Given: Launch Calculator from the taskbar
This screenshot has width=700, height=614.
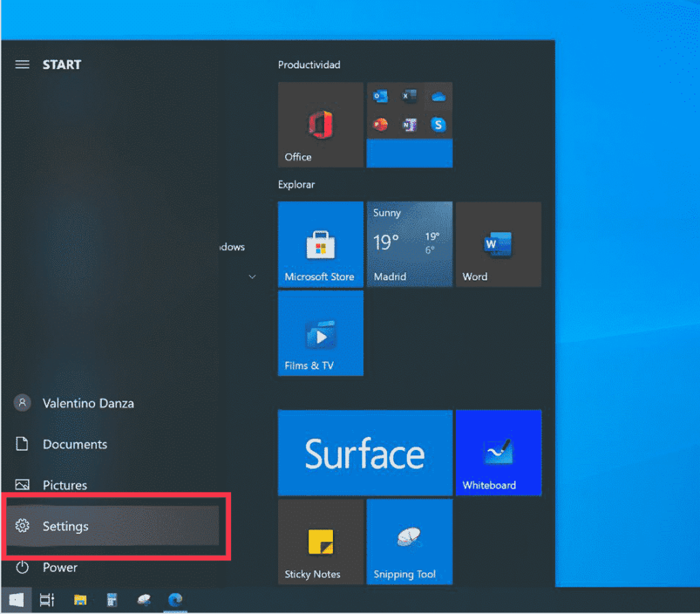Looking at the screenshot, I should point(112,600).
